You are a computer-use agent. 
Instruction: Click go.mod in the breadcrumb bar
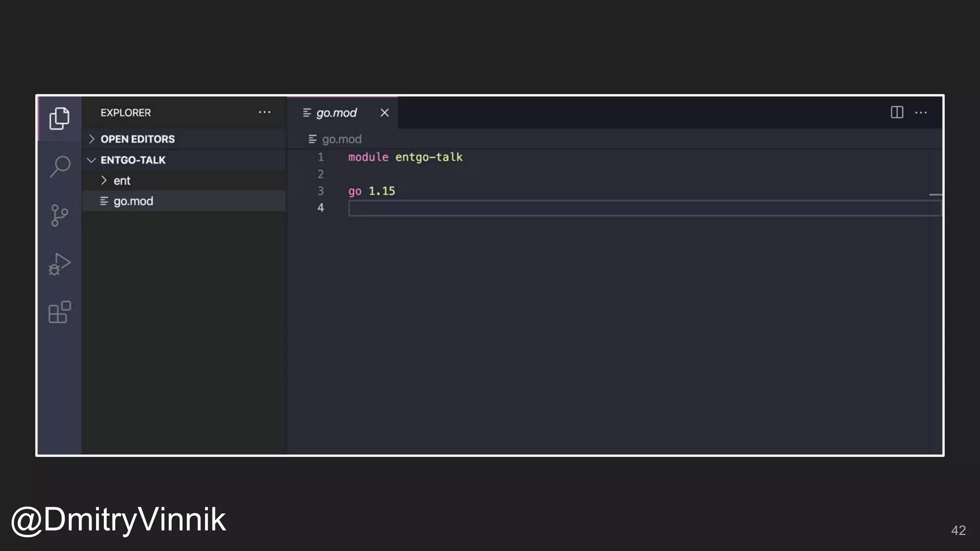[341, 139]
